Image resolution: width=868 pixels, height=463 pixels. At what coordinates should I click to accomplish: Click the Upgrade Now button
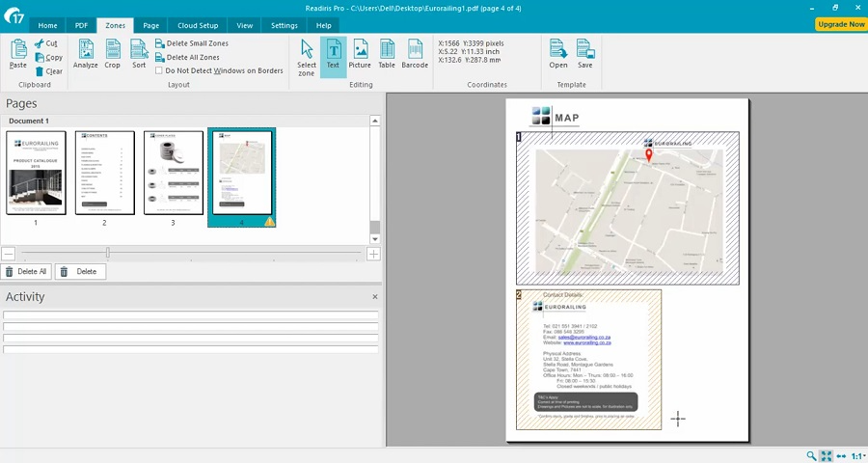[840, 24]
